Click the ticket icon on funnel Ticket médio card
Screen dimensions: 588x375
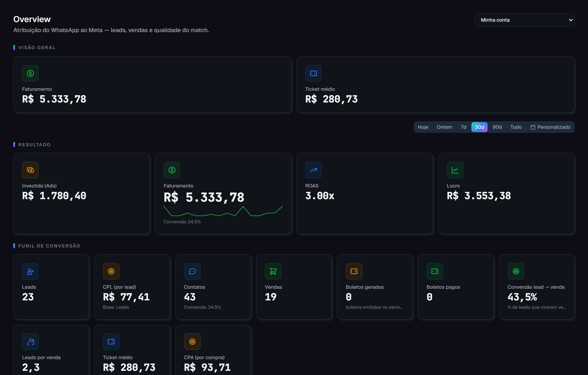point(111,341)
